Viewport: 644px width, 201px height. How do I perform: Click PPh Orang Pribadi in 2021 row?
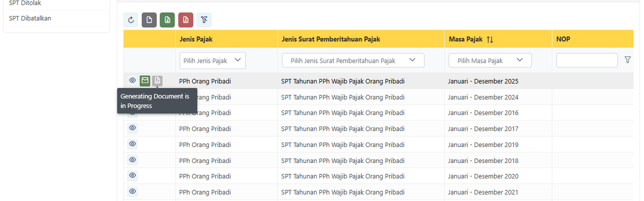[205, 192]
